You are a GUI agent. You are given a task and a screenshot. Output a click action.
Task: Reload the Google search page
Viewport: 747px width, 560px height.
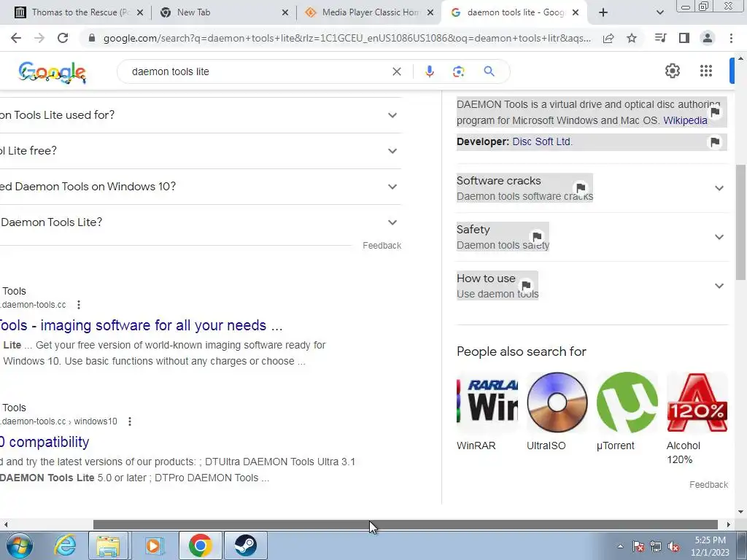(x=63, y=38)
